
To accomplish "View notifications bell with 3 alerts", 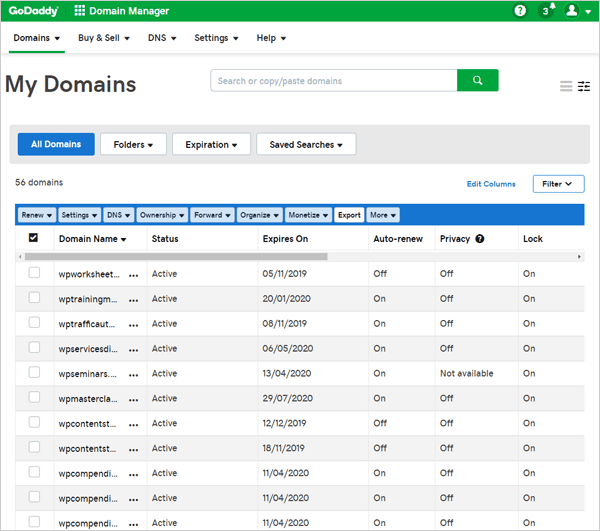I will [x=547, y=10].
